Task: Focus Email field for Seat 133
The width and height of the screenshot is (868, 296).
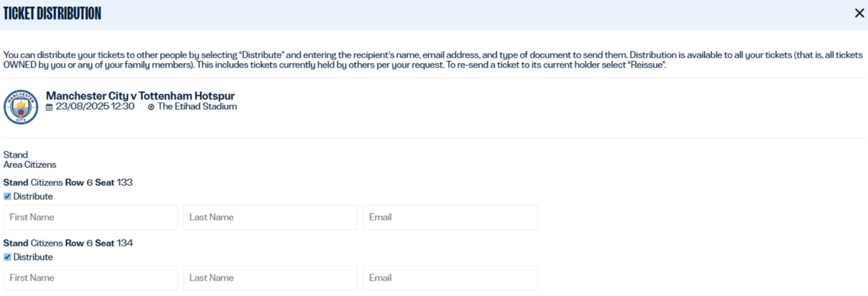Action: click(x=450, y=217)
